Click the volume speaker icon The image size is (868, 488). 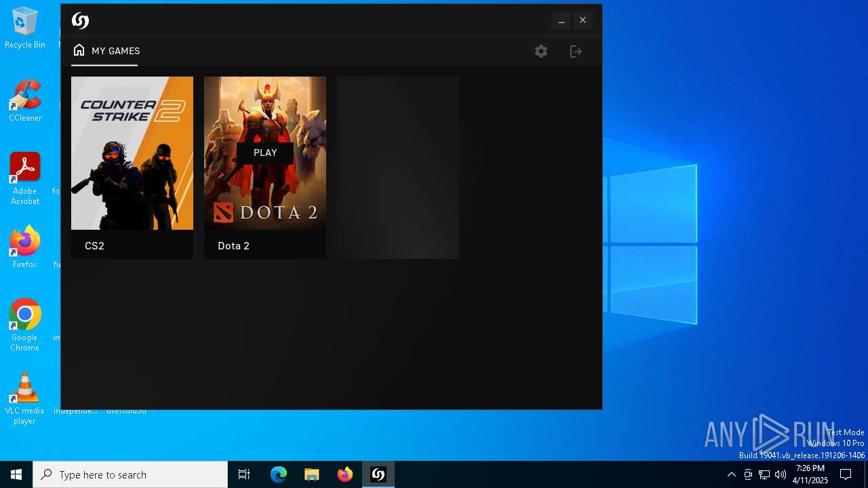[x=781, y=474]
